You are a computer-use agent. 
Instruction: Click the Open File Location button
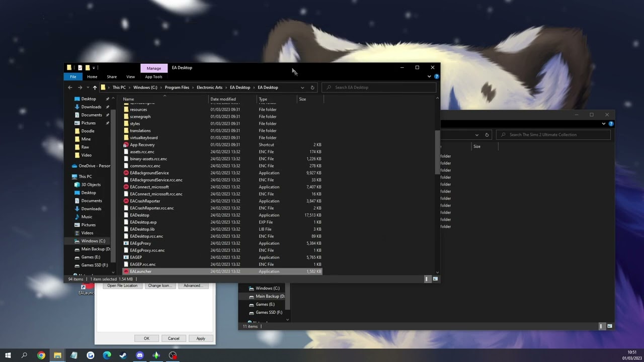[x=122, y=286]
